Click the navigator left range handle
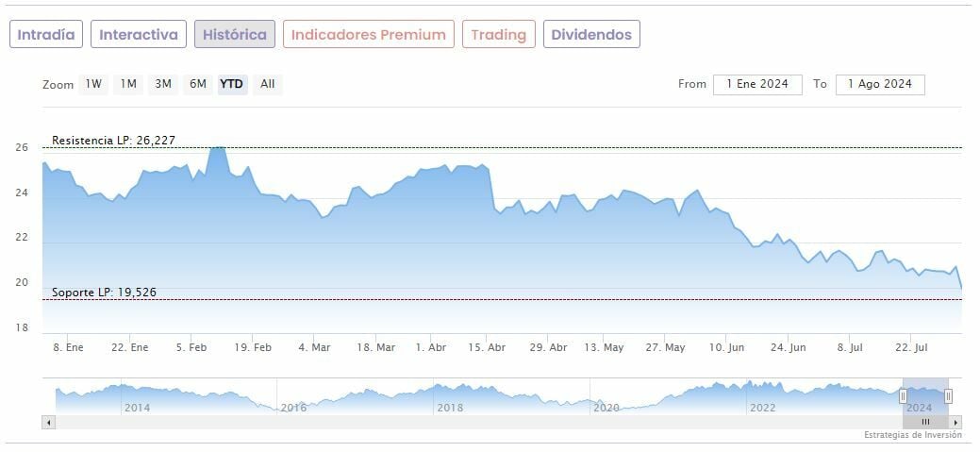The width and height of the screenshot is (980, 452). (x=903, y=396)
